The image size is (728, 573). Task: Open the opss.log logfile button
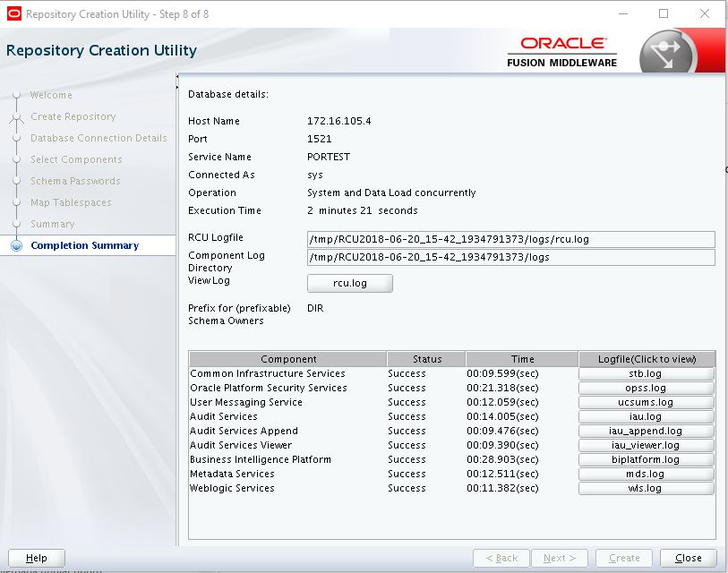646,389
